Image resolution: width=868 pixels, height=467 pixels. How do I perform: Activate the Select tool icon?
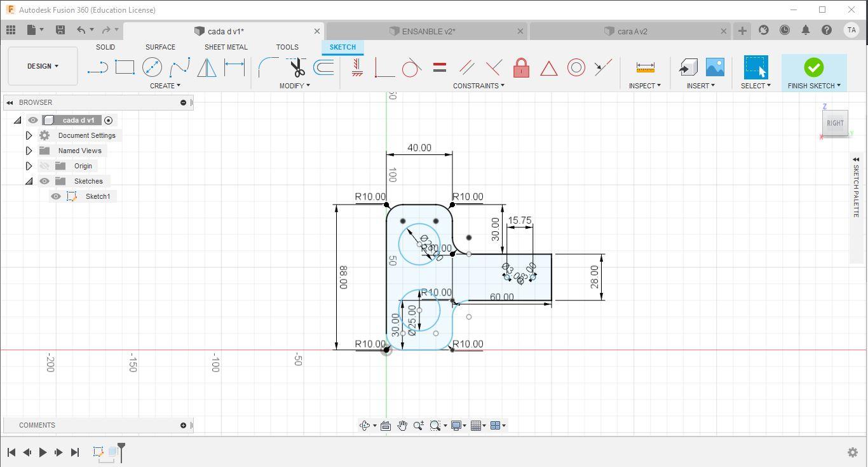pyautogui.click(x=756, y=67)
